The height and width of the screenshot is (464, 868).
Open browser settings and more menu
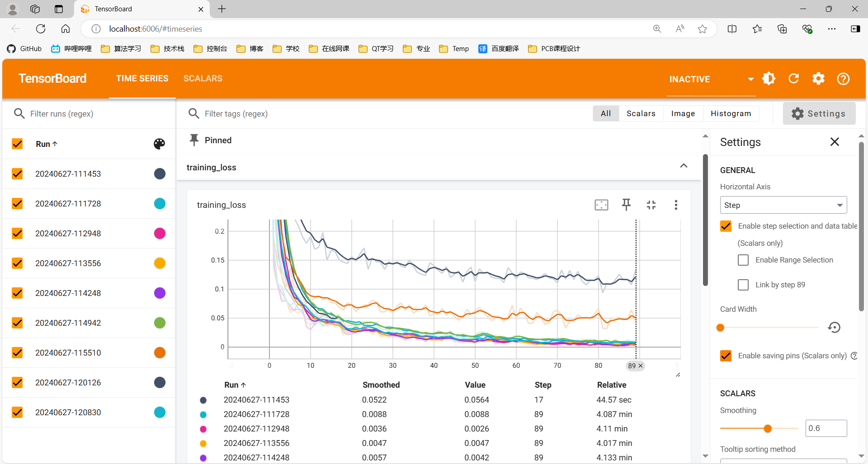coord(832,29)
